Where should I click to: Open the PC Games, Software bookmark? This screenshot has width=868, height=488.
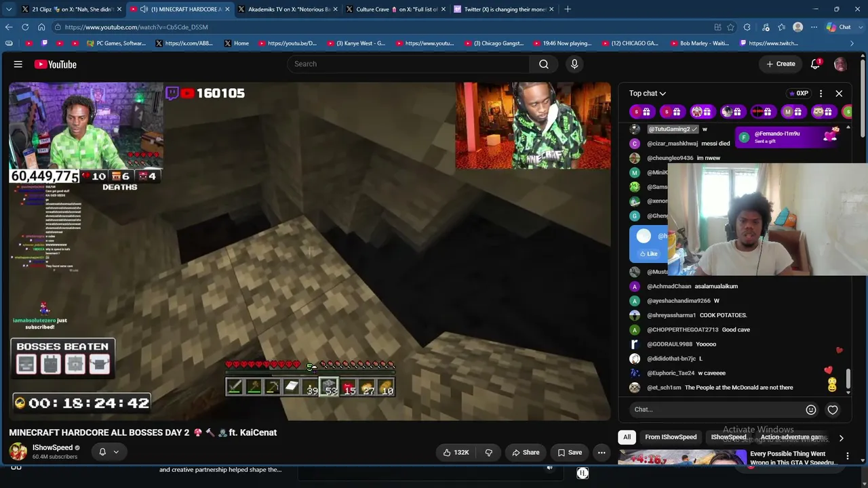point(116,43)
